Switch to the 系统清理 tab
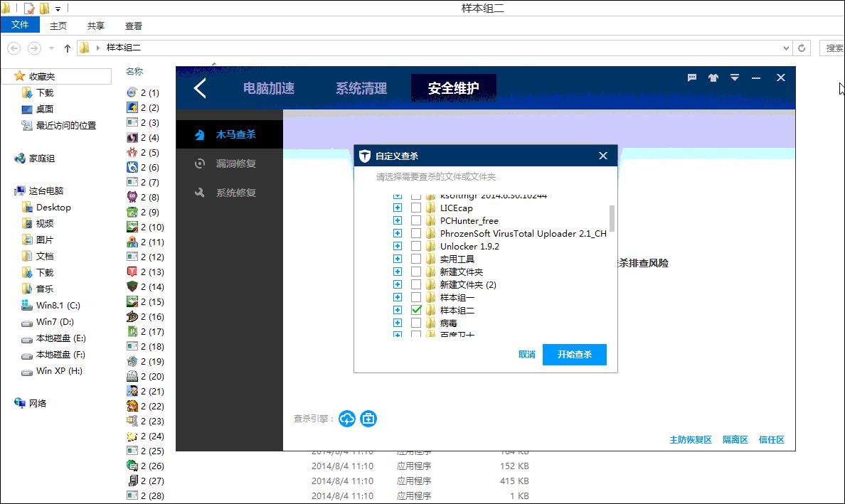Screen dimensions: 845x504 click(361, 88)
